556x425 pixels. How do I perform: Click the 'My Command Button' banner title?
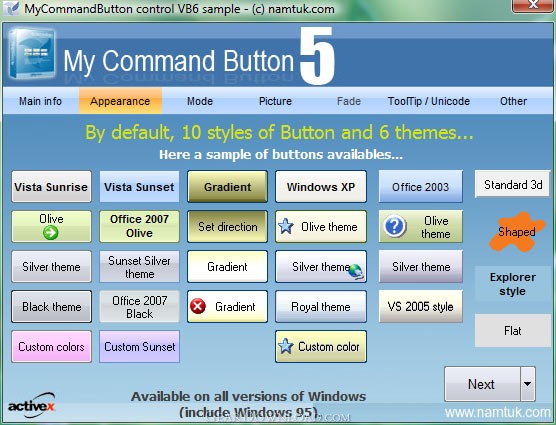[179, 61]
